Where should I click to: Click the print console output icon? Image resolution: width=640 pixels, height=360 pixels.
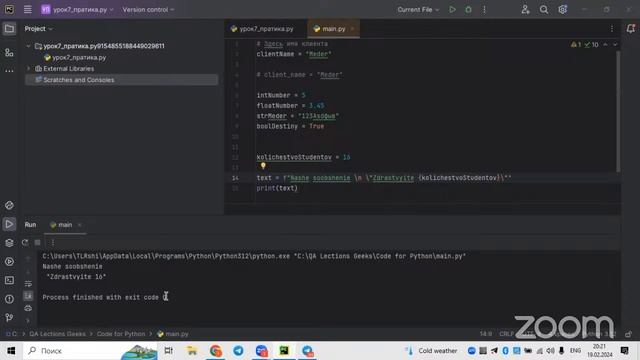tap(28, 308)
